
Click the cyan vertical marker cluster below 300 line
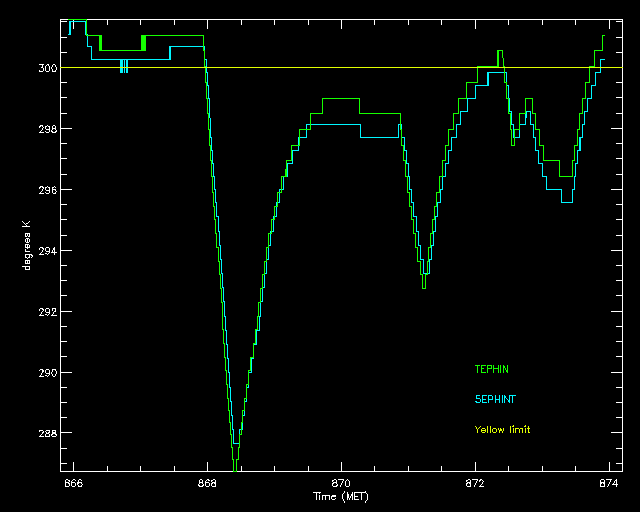123,67
